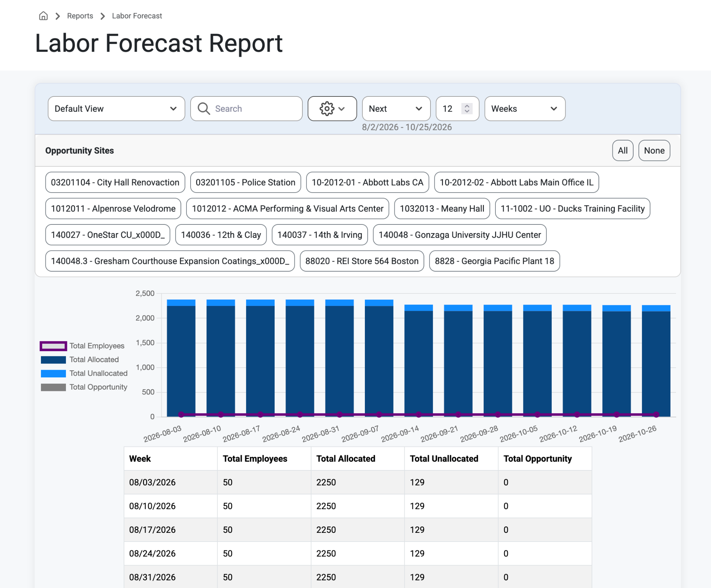Open the gear settings menu

[332, 109]
